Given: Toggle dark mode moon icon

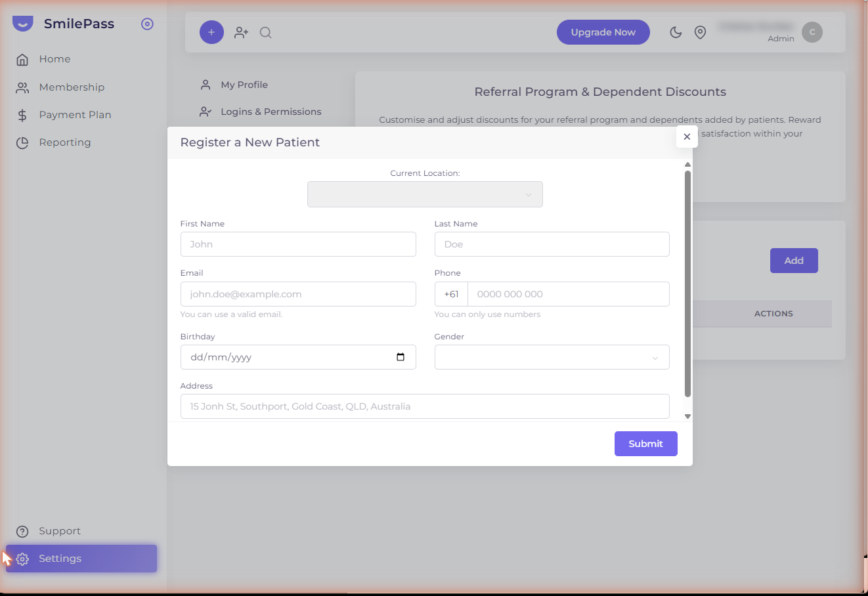Looking at the screenshot, I should [676, 32].
